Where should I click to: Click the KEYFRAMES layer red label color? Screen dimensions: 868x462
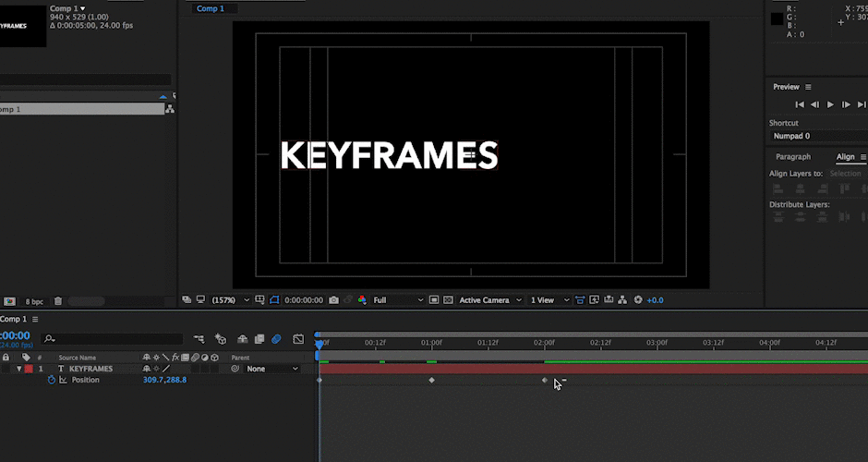point(29,369)
